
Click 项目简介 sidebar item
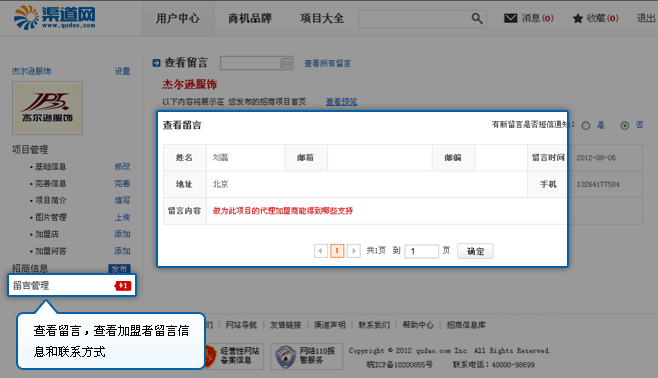tap(50, 200)
